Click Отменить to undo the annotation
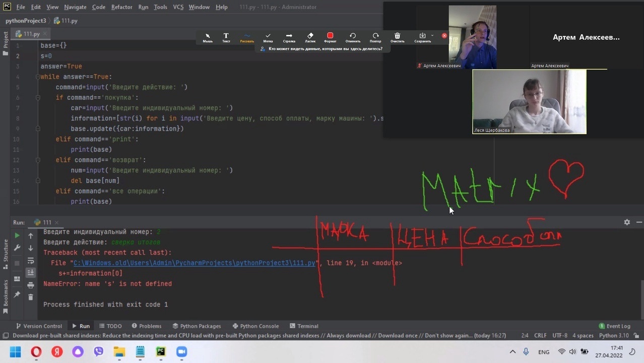 click(353, 38)
